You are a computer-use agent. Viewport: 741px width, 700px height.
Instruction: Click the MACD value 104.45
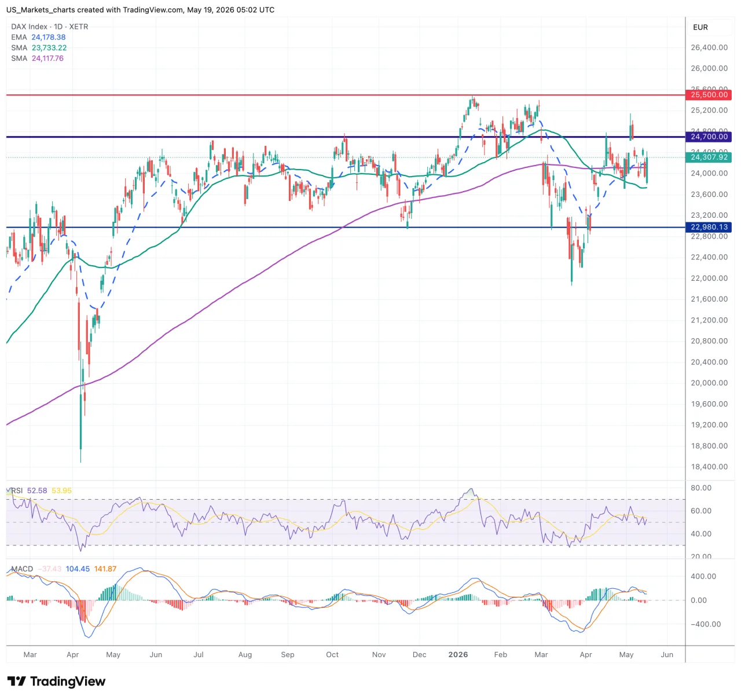[x=78, y=569]
